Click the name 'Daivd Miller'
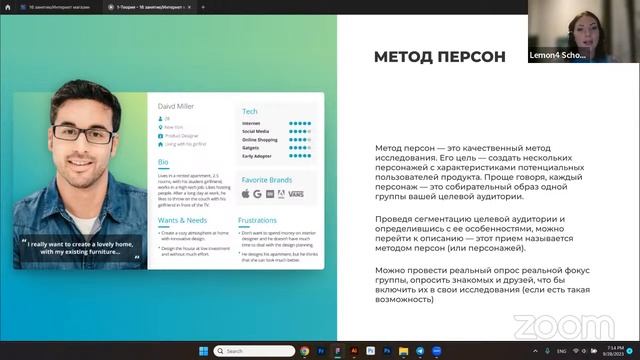The height and width of the screenshot is (360, 640). tap(176, 106)
